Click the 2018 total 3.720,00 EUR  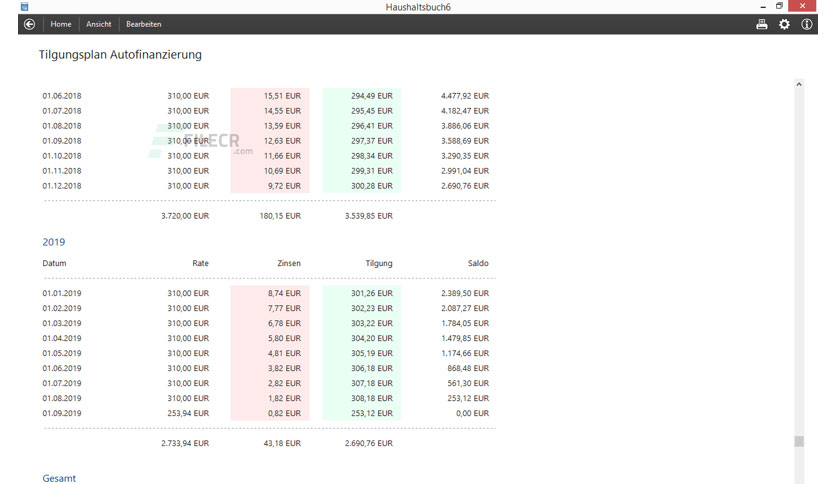click(185, 216)
